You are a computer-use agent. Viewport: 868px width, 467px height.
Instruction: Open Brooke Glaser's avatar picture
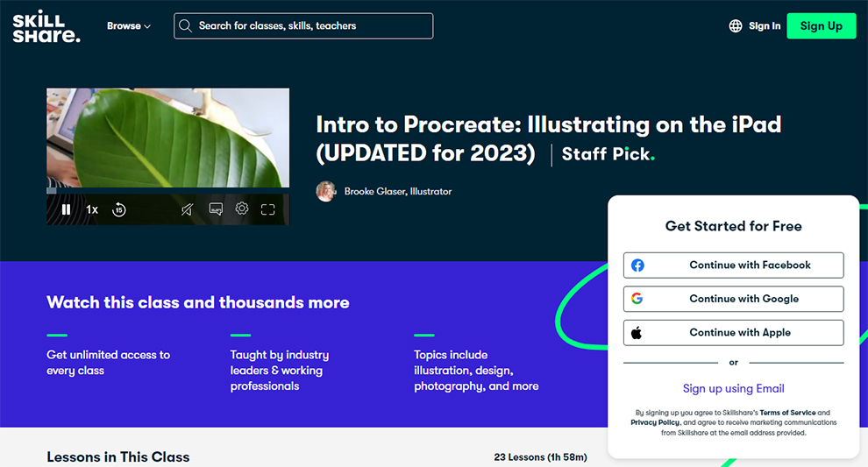click(326, 192)
